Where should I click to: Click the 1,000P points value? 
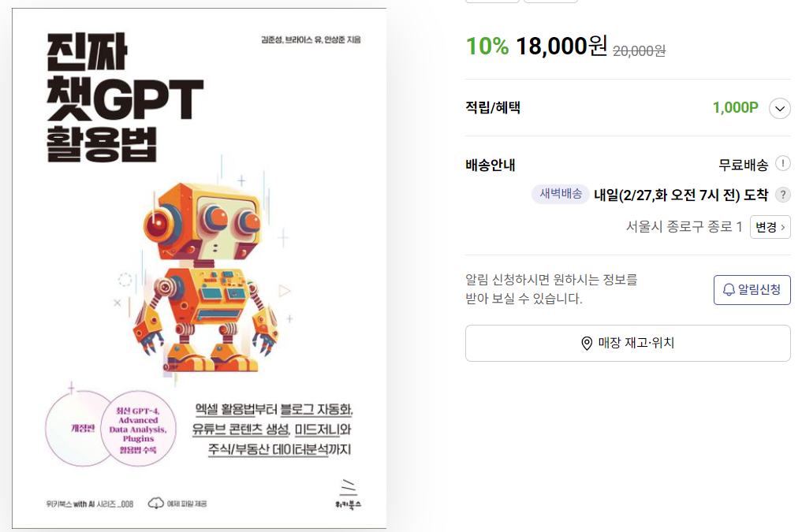[736, 108]
